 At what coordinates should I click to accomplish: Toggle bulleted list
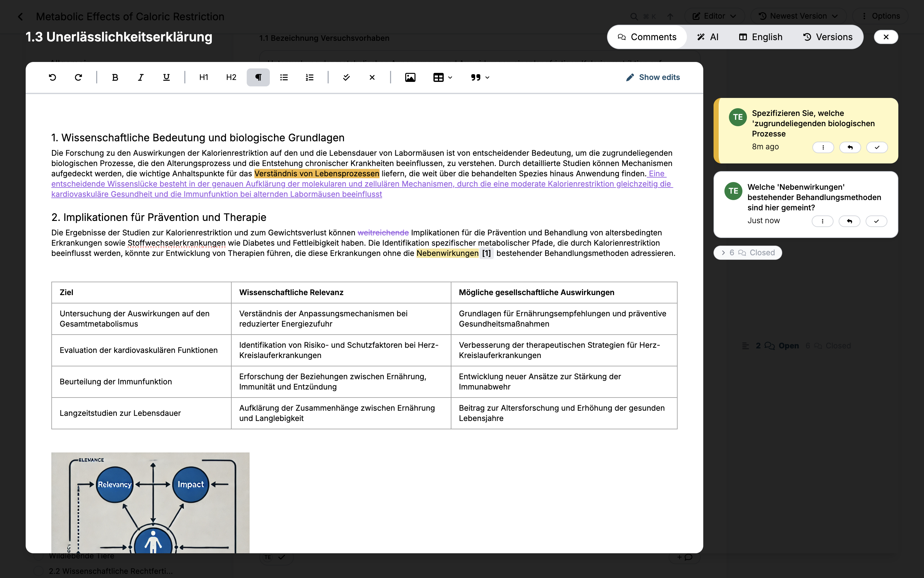coord(284,77)
